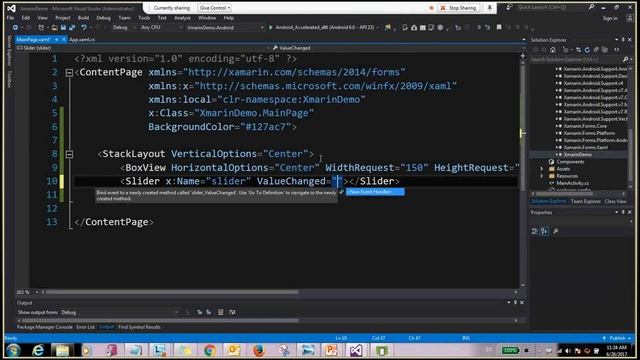Click Properties Alphabetical sort icon
640x360 pixels.
click(544, 231)
